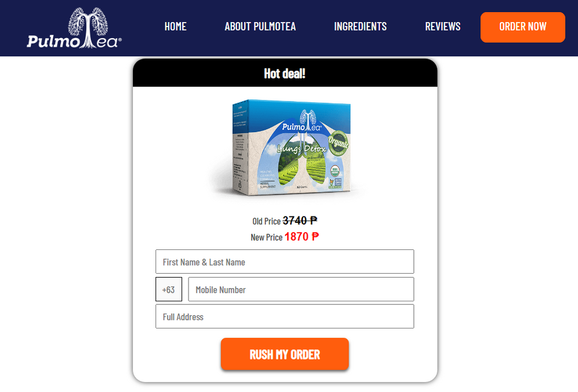The image size is (578, 392).
Task: Click the new price 1870 ₱ text
Action: click(302, 236)
